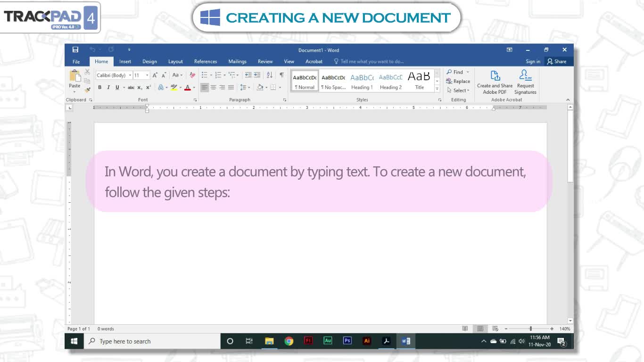Viewport: 644px width, 362px height.
Task: Open the File tab
Action: (76, 62)
